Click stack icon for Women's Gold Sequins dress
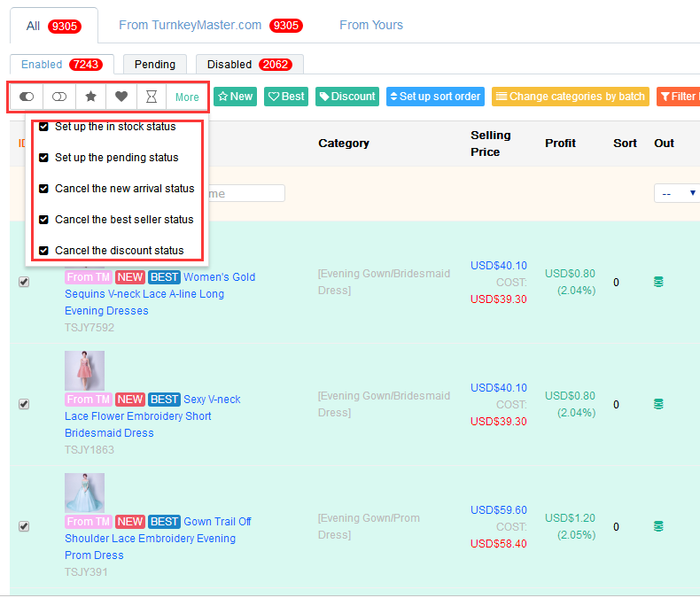700x598 pixels. tap(658, 282)
